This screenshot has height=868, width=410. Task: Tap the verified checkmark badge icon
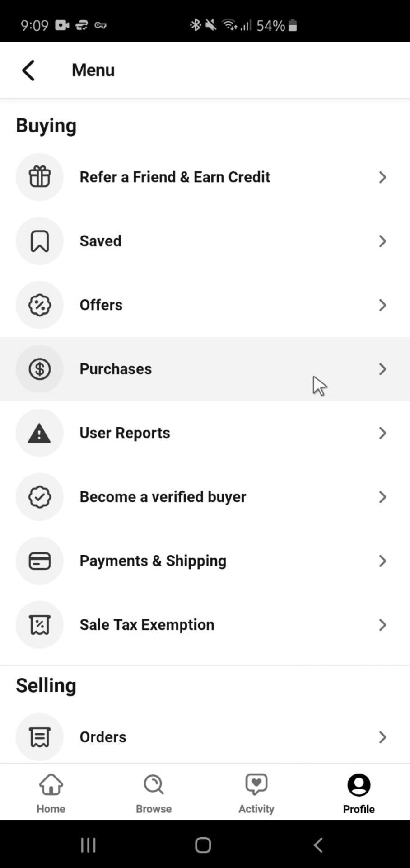[40, 497]
